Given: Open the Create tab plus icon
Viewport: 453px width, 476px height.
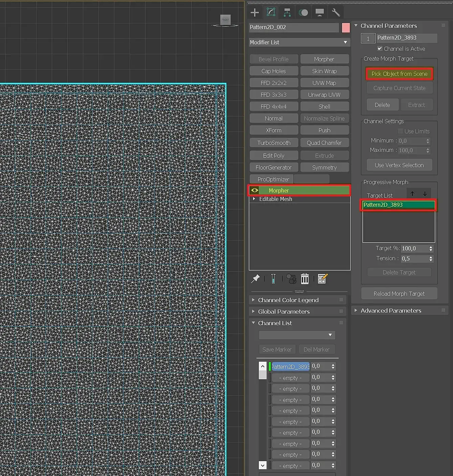Looking at the screenshot, I should pos(255,13).
